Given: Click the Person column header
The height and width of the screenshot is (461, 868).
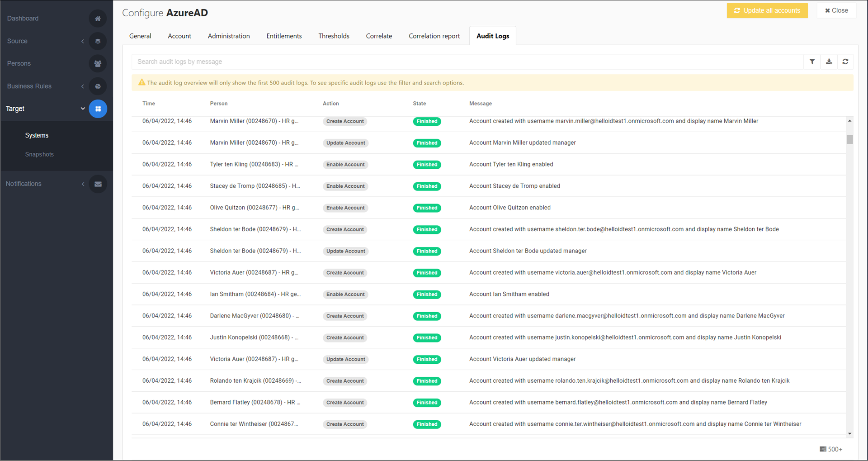Looking at the screenshot, I should point(219,104).
